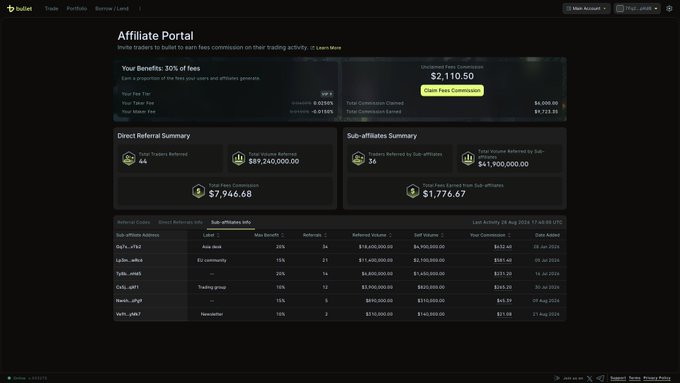This screenshot has width=680, height=383.
Task: Click the $89,240,000.00 volume value
Action: point(274,161)
